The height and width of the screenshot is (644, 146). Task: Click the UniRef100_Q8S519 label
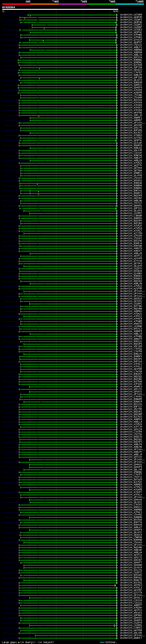pos(131,299)
